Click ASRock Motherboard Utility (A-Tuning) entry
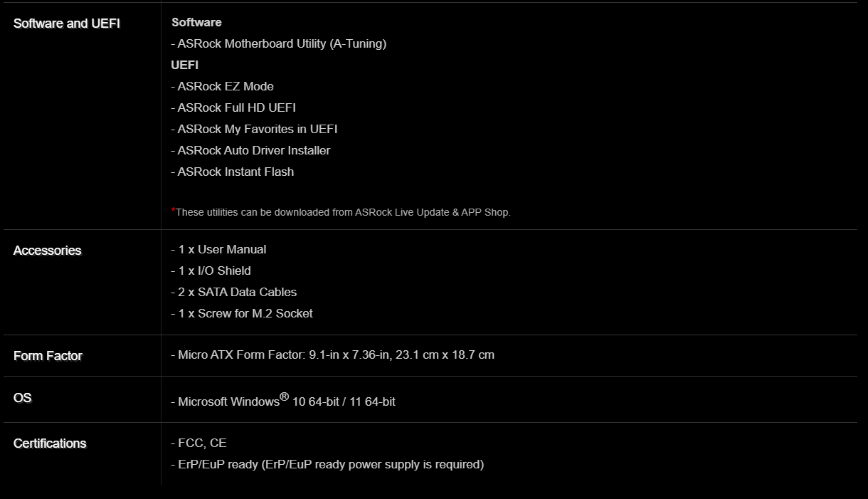This screenshot has height=499, width=868. [279, 43]
